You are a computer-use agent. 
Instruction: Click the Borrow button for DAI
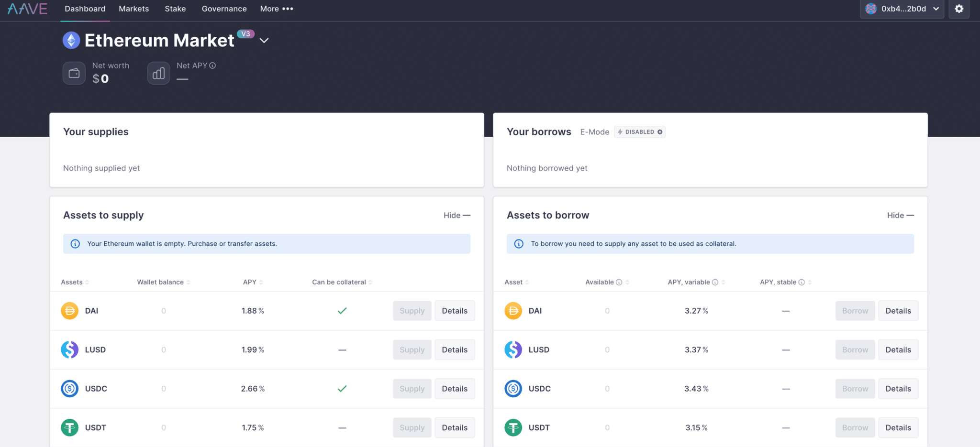(855, 310)
